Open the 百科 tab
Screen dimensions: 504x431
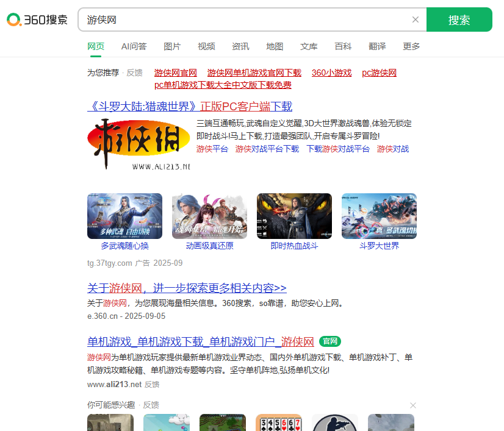coord(343,46)
